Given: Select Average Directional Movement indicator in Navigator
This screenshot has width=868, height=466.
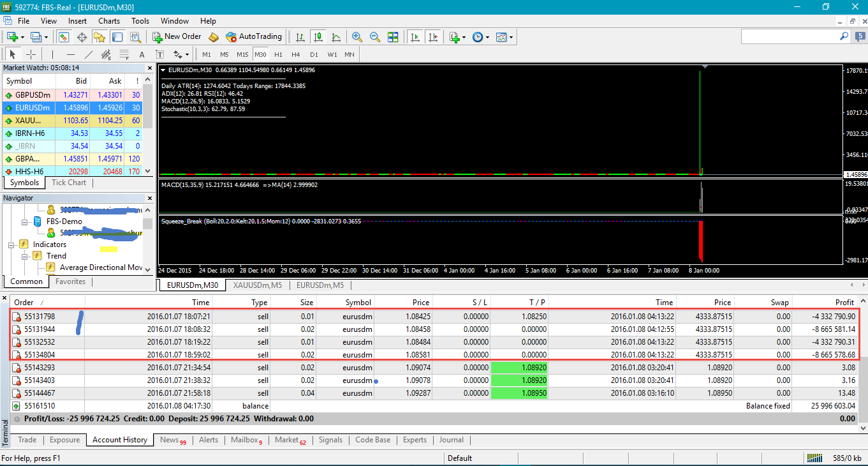Looking at the screenshot, I should (x=101, y=267).
